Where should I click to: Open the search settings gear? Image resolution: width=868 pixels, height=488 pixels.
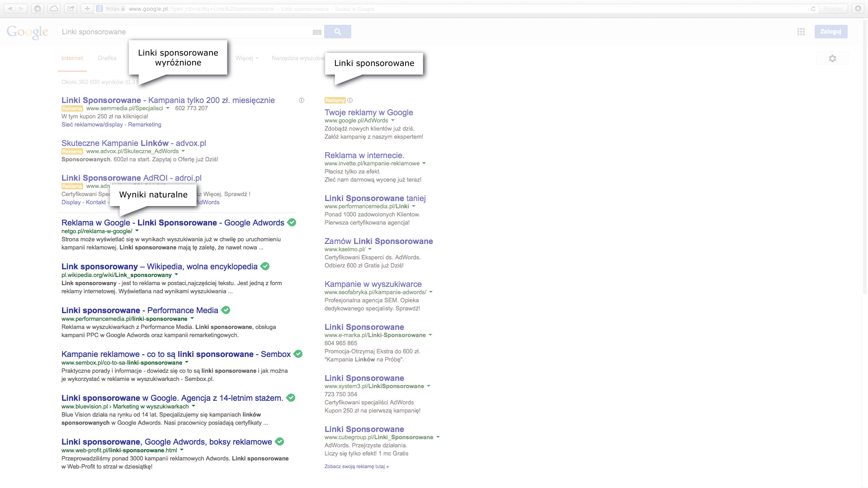click(832, 58)
